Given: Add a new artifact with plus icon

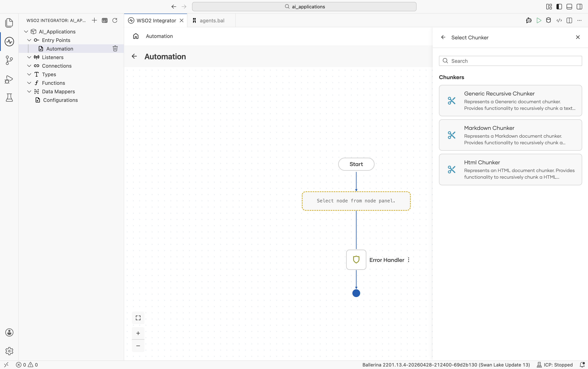Looking at the screenshot, I should [x=94, y=20].
